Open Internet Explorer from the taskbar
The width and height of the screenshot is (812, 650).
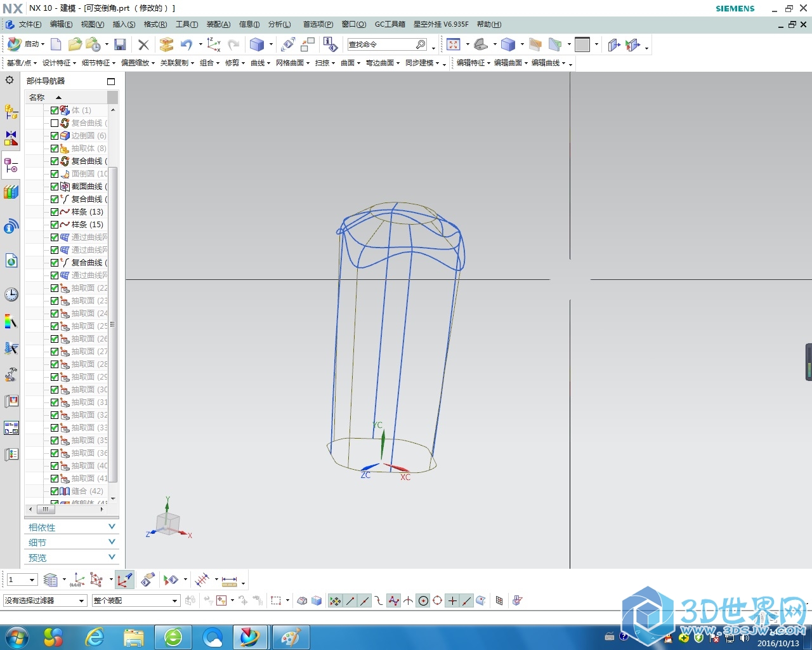95,637
